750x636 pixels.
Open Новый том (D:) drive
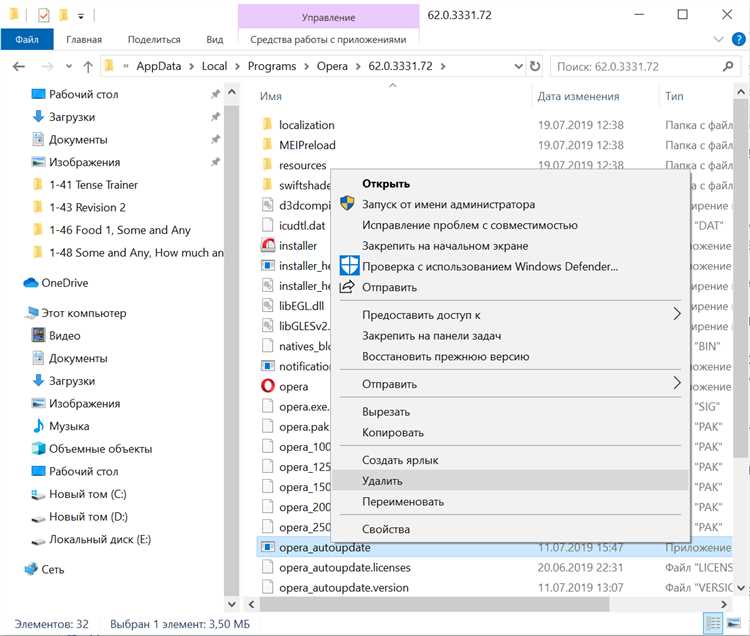tap(88, 516)
